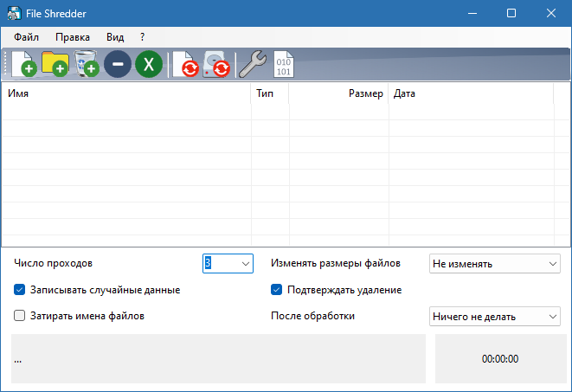Open the 'Ничего не делать' dropdown

point(495,316)
